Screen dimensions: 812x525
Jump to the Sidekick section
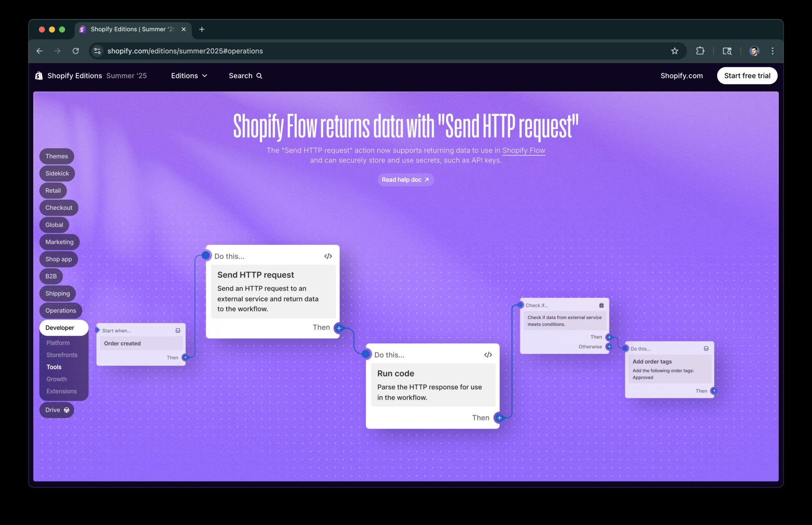[x=57, y=173]
